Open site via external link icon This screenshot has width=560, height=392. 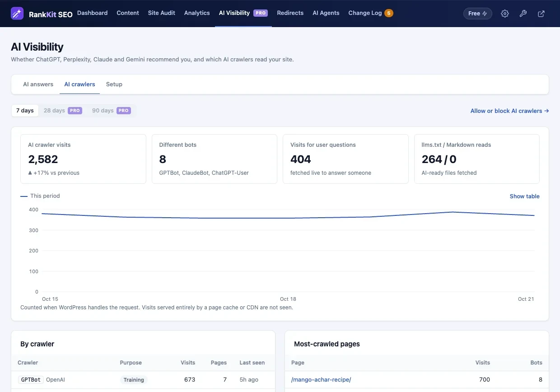pos(541,14)
